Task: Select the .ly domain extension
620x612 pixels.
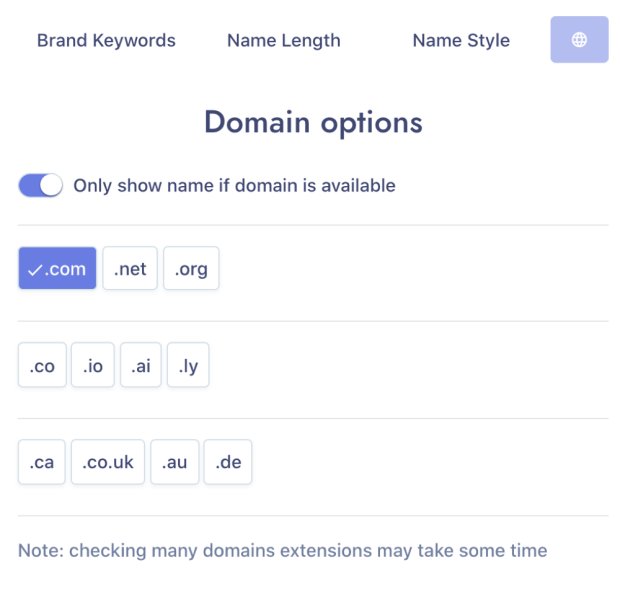Action: 188,366
